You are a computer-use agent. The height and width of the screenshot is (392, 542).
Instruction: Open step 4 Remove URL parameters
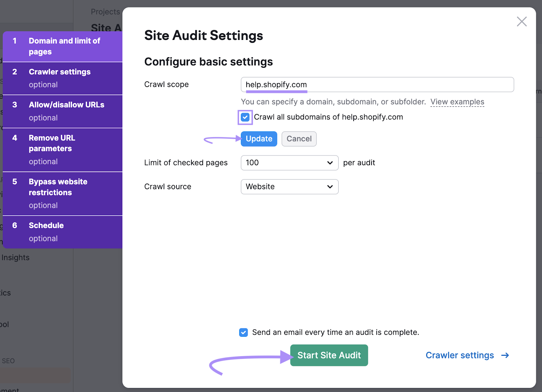tap(63, 149)
